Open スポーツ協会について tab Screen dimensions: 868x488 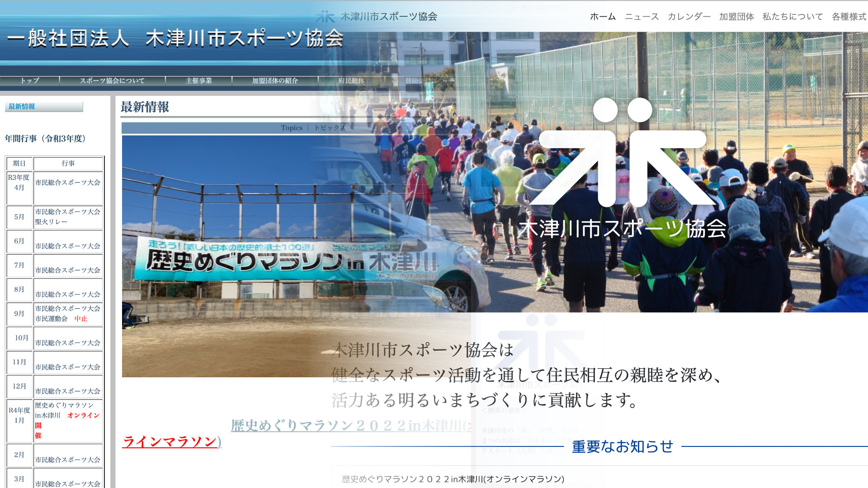112,81
